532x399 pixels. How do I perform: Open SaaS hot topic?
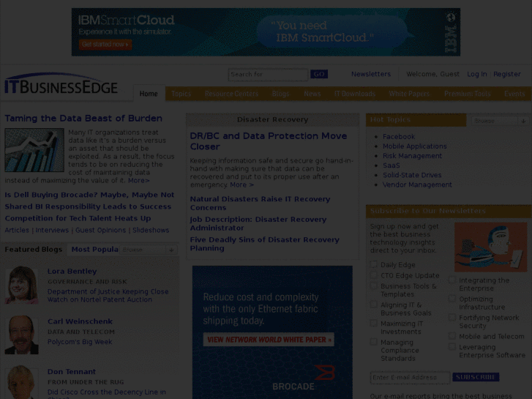coord(391,165)
